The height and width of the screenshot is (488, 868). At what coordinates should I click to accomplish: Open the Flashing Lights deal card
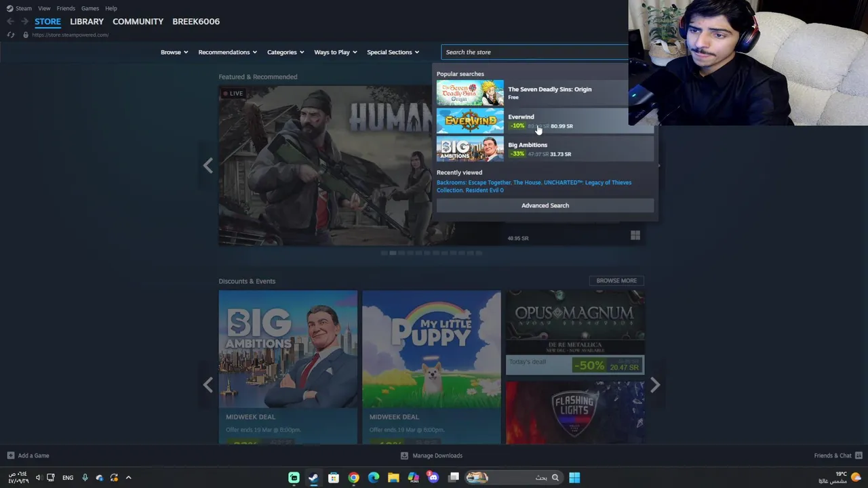click(575, 413)
